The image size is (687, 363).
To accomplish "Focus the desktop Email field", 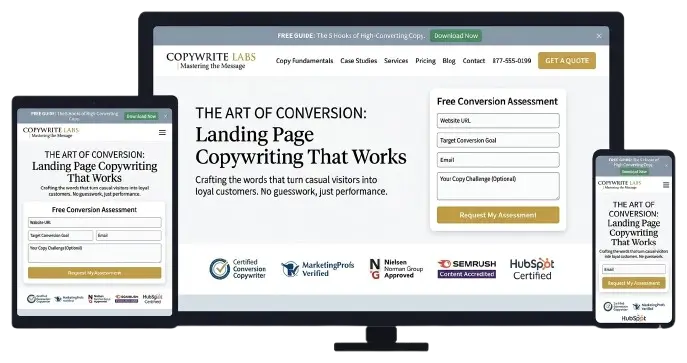I will (498, 160).
